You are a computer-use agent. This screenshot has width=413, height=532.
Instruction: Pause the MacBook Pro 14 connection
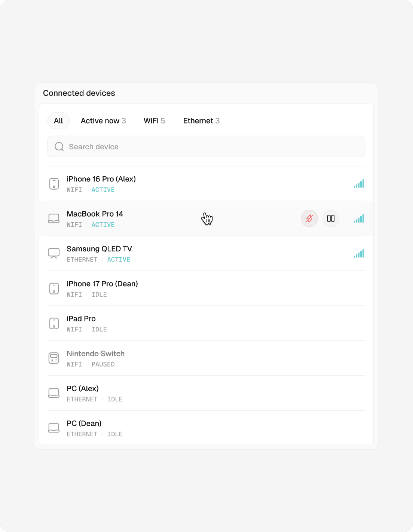click(331, 218)
